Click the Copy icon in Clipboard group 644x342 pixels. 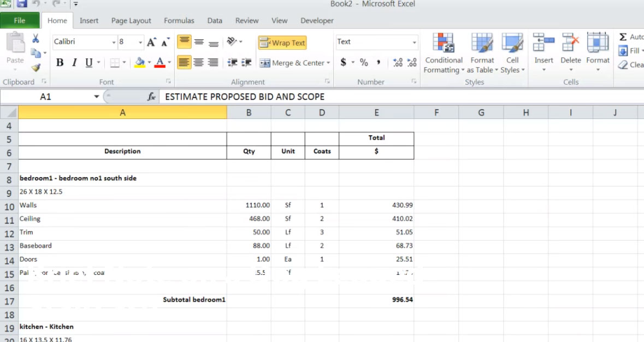coord(36,53)
